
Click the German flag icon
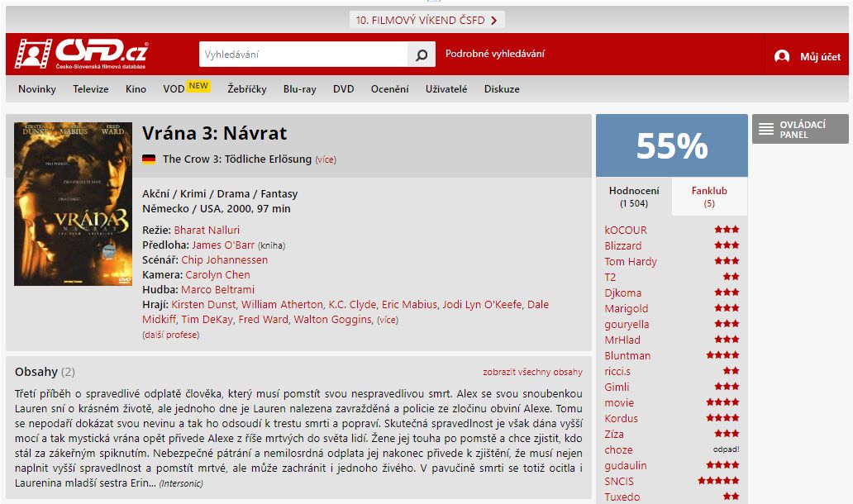pos(149,159)
